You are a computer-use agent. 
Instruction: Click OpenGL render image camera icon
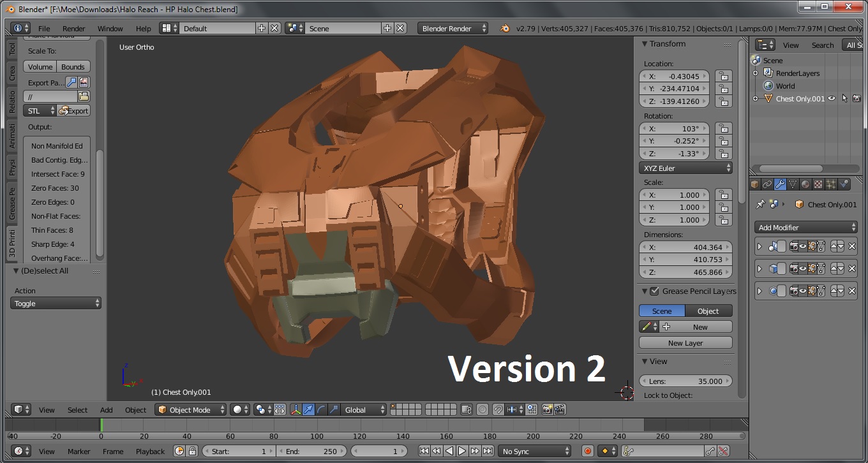(547, 409)
